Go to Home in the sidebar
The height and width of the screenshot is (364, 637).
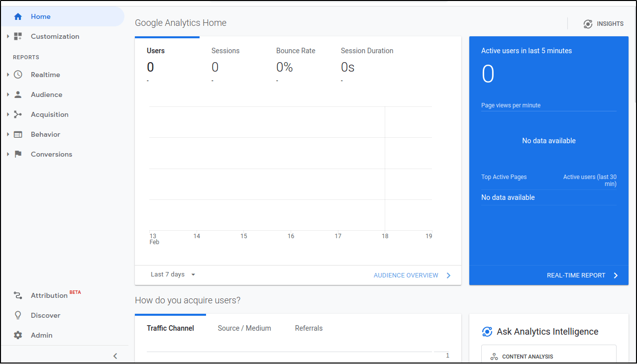pyautogui.click(x=62, y=16)
